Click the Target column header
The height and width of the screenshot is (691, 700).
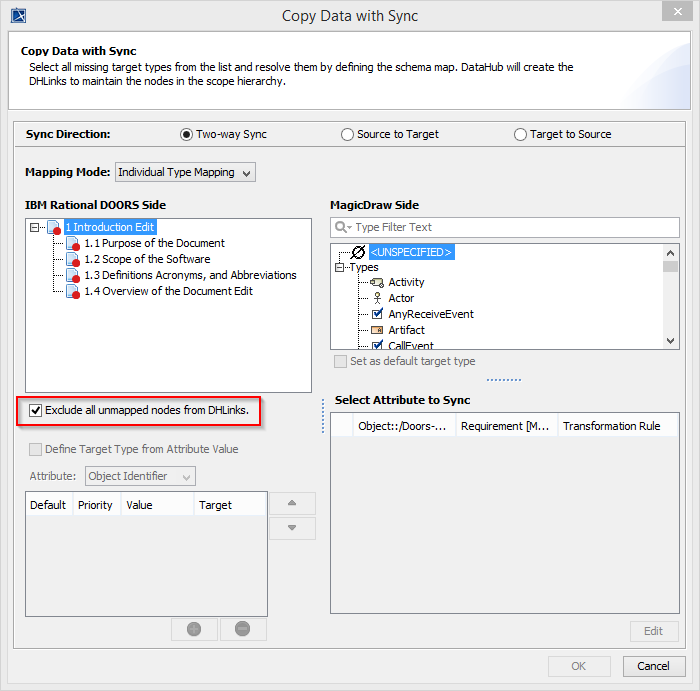click(x=230, y=505)
